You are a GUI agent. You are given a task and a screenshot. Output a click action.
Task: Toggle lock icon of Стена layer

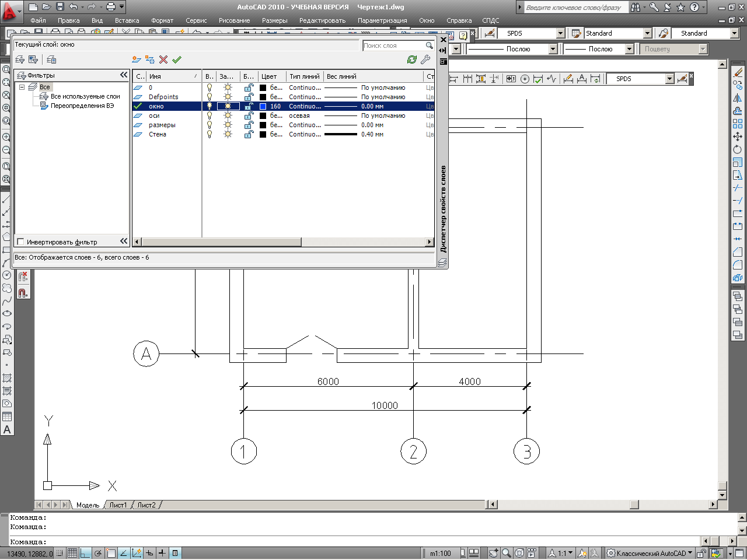pyautogui.click(x=249, y=134)
